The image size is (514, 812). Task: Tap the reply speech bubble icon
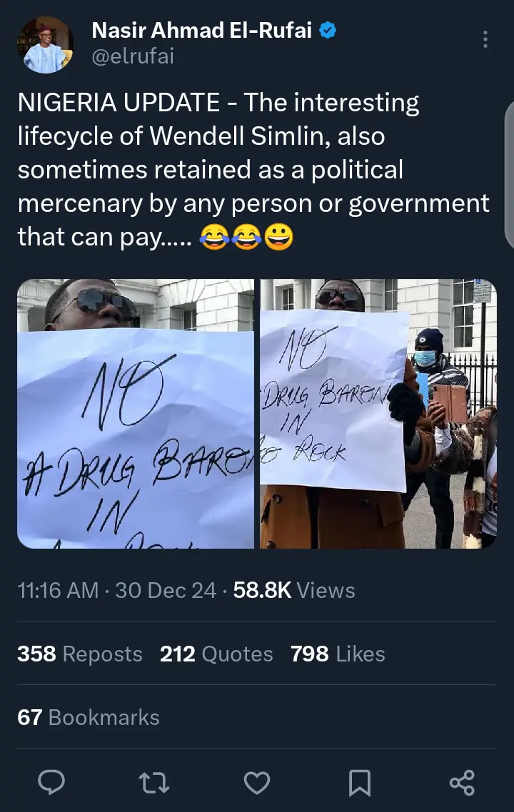[51, 782]
